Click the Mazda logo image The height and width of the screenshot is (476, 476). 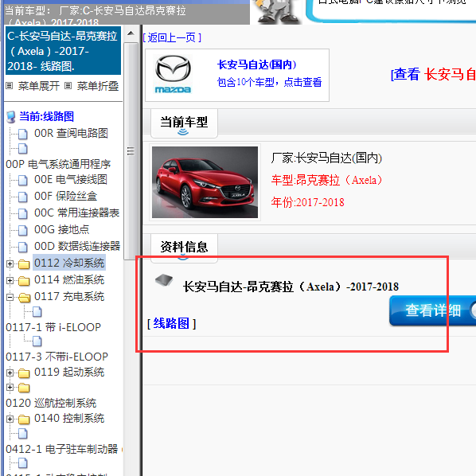[173, 74]
